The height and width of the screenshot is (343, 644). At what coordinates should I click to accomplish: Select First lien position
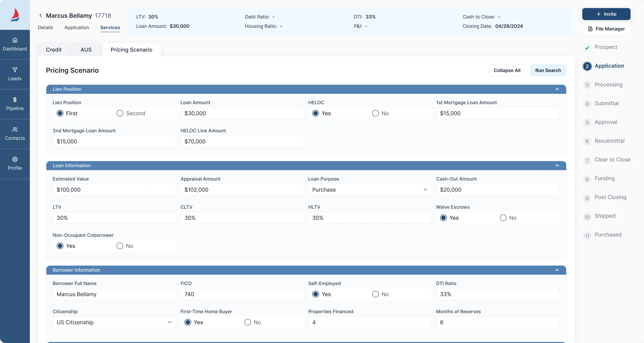coord(60,113)
